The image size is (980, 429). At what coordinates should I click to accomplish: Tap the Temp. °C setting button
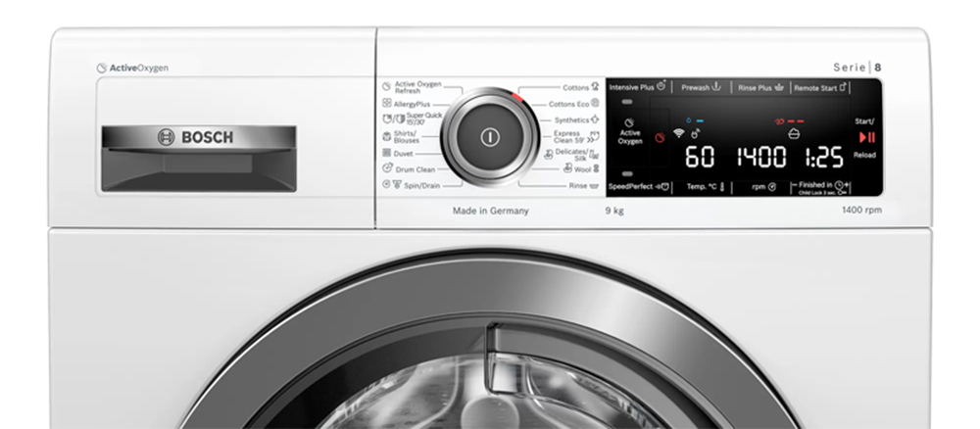[705, 187]
